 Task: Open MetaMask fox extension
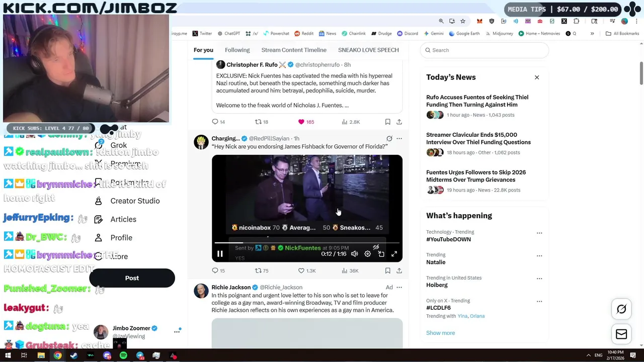(x=479, y=21)
